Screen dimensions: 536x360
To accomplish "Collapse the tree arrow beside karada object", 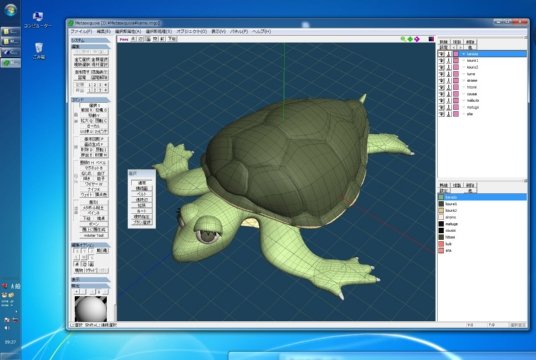I will pyautogui.click(x=463, y=54).
